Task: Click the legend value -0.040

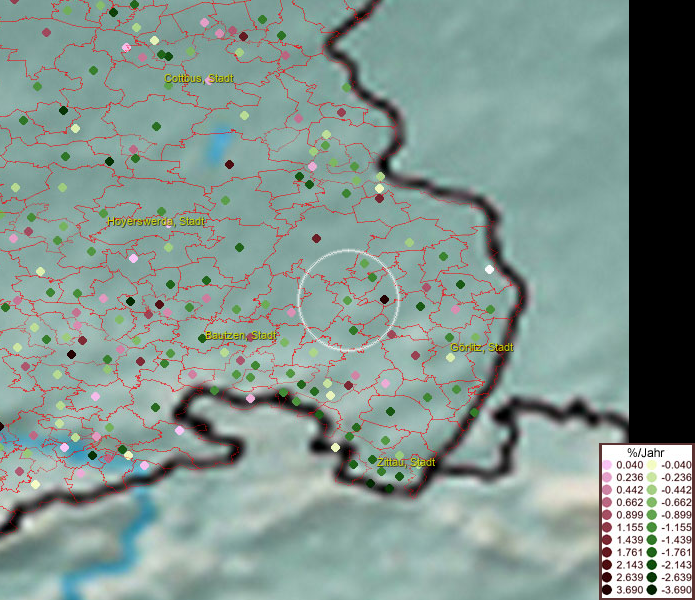Action: [x=676, y=465]
